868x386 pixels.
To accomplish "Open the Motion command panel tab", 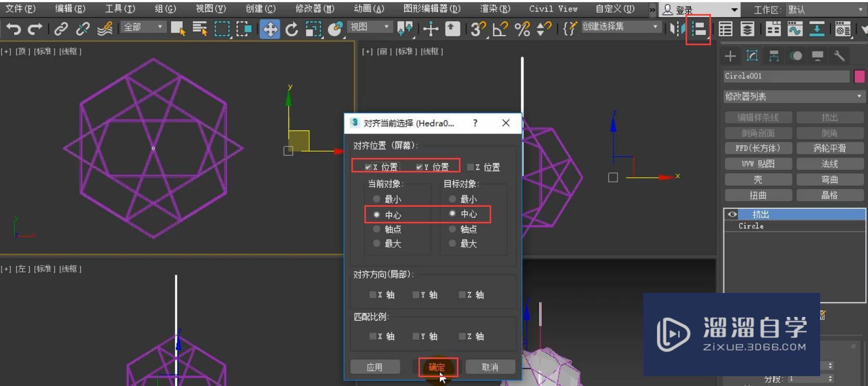I will [796, 56].
